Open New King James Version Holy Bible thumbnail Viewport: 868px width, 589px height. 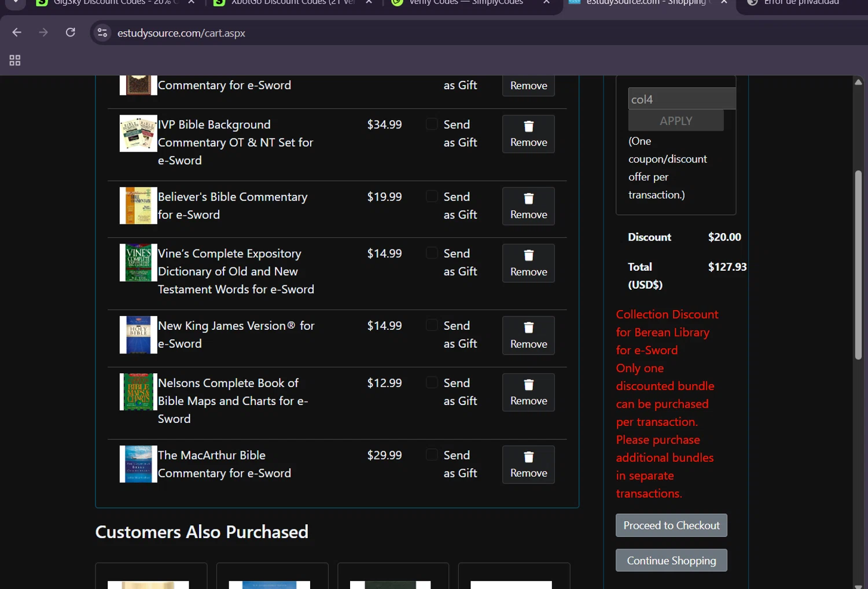coord(138,335)
